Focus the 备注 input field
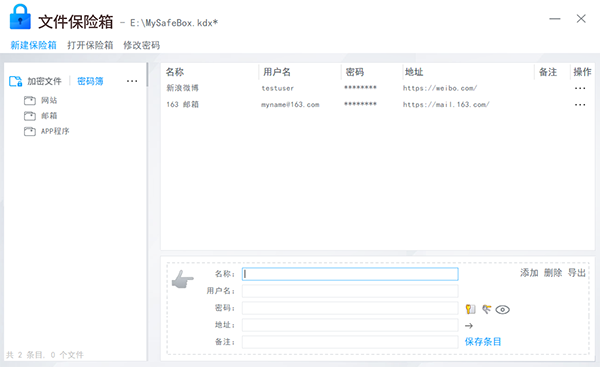This screenshot has width=600, height=367. [x=350, y=342]
